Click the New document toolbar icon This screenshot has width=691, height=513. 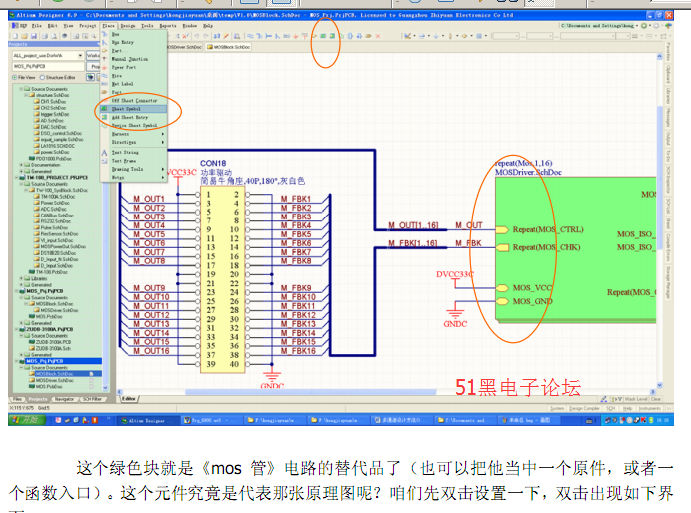coord(15,36)
